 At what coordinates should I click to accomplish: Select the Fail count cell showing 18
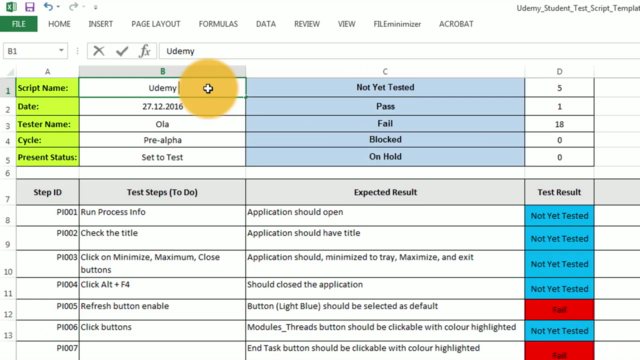click(x=559, y=124)
